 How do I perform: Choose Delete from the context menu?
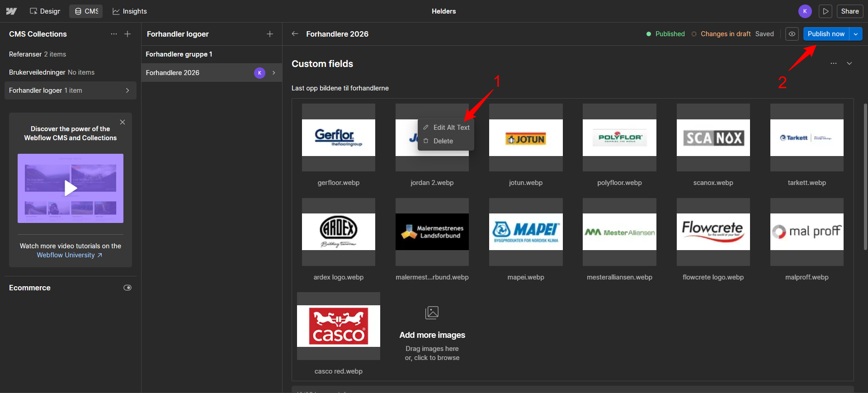446,141
